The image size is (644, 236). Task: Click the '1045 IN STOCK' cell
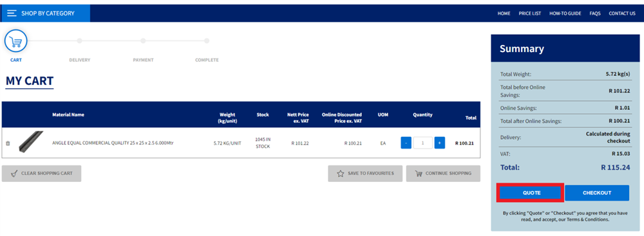coord(263,143)
